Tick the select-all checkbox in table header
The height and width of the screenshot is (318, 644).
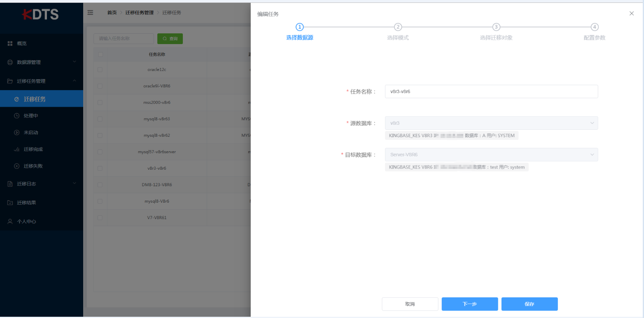pos(100,54)
